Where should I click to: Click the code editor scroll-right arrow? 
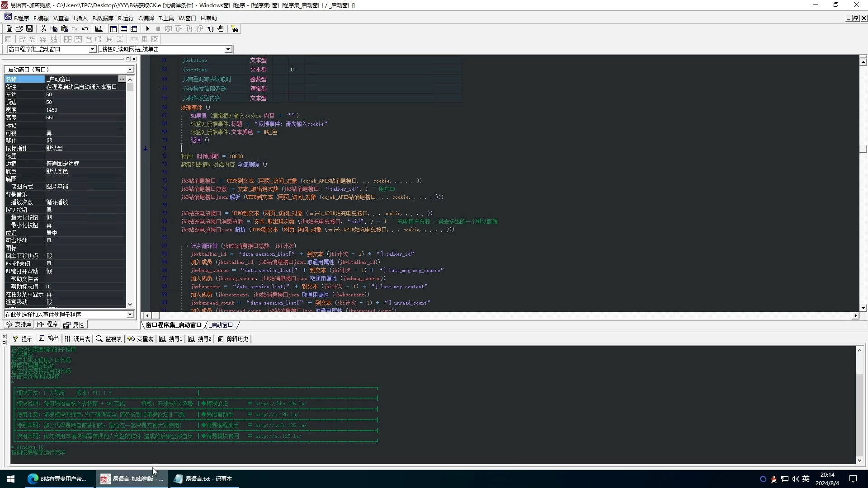coord(855,315)
